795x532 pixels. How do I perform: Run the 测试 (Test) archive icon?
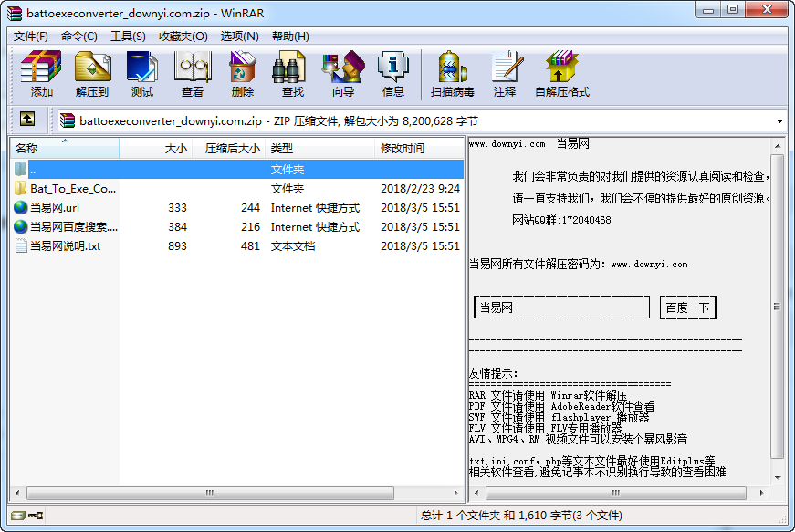[141, 73]
